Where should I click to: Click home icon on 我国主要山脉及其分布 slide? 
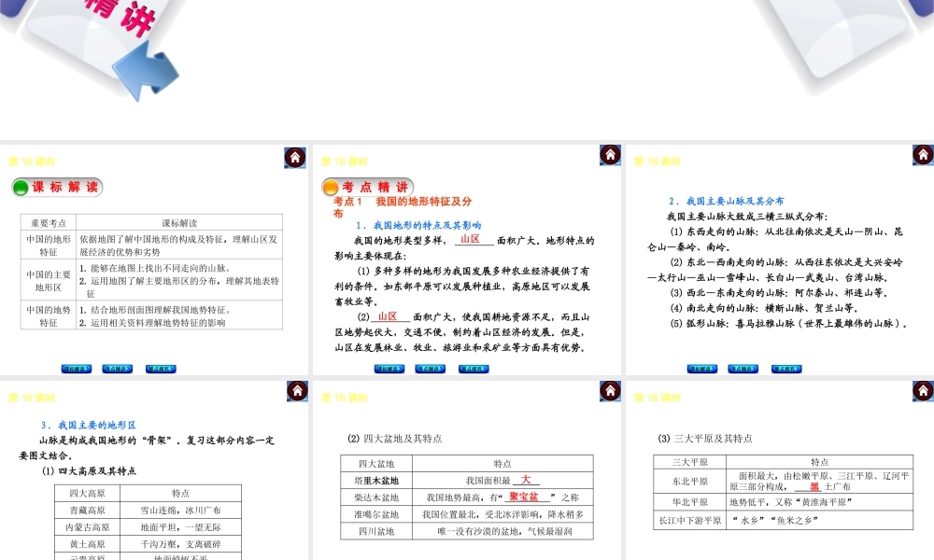click(x=923, y=155)
